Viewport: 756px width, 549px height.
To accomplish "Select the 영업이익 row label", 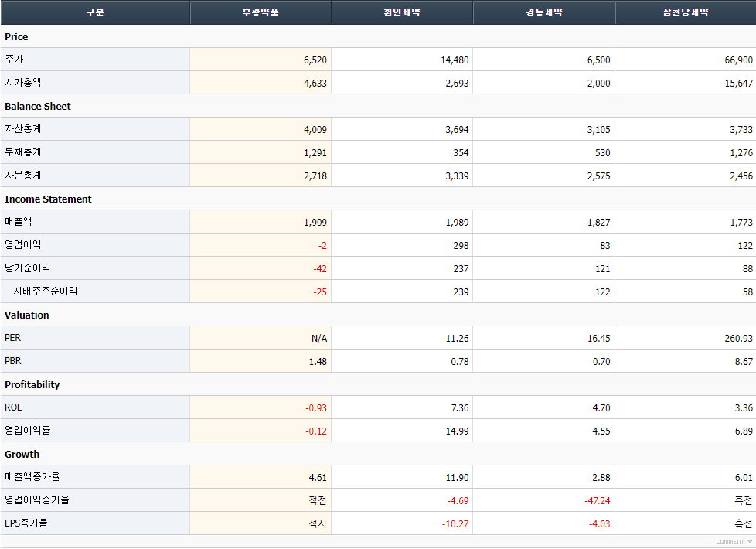I will coord(95,244).
